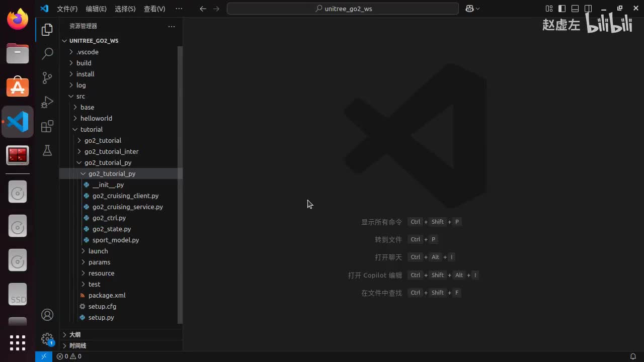Open the 查看(V) menu
This screenshot has height=362, width=644.
(x=154, y=9)
